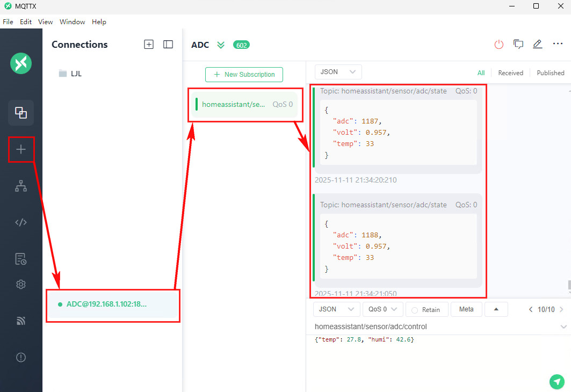The height and width of the screenshot is (392, 571).
Task: Toggle the connections list layout icon
Action: tap(168, 45)
